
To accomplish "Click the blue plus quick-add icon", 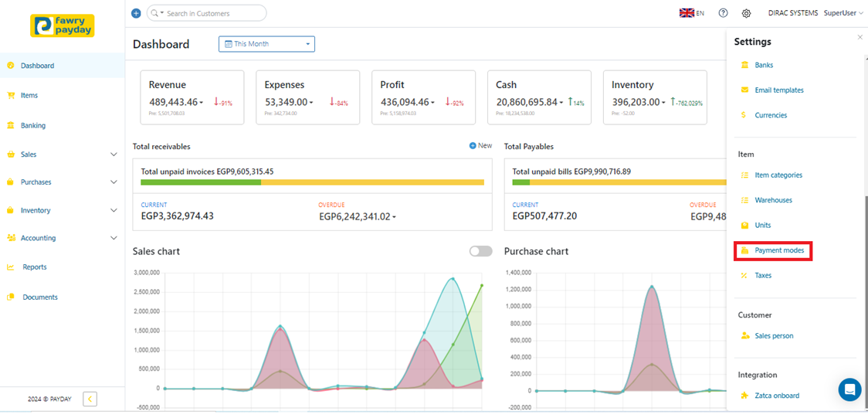I will click(136, 13).
